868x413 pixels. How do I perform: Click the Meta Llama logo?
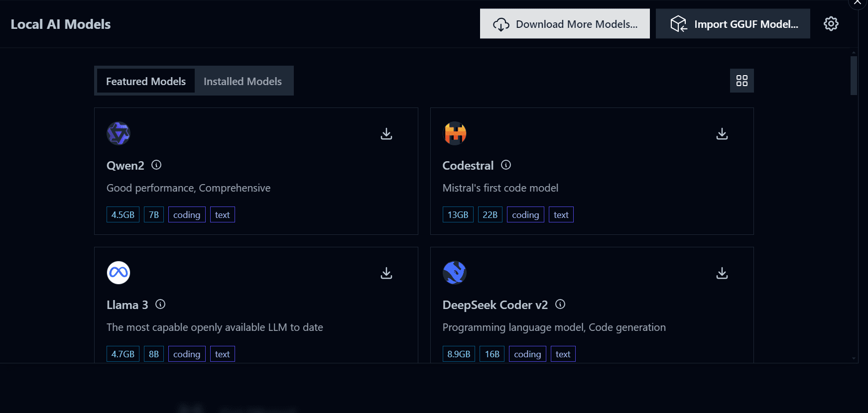coord(119,273)
